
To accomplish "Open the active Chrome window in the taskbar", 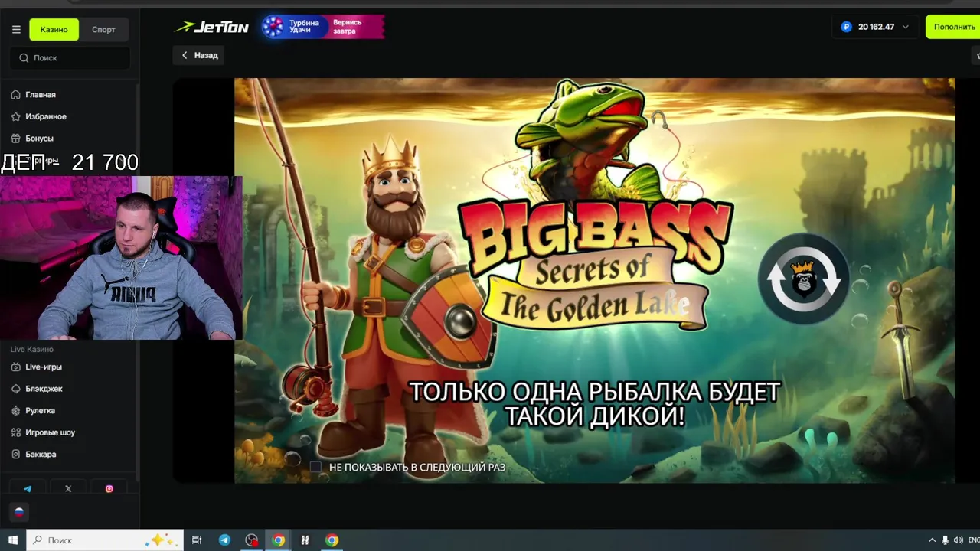I will (279, 540).
